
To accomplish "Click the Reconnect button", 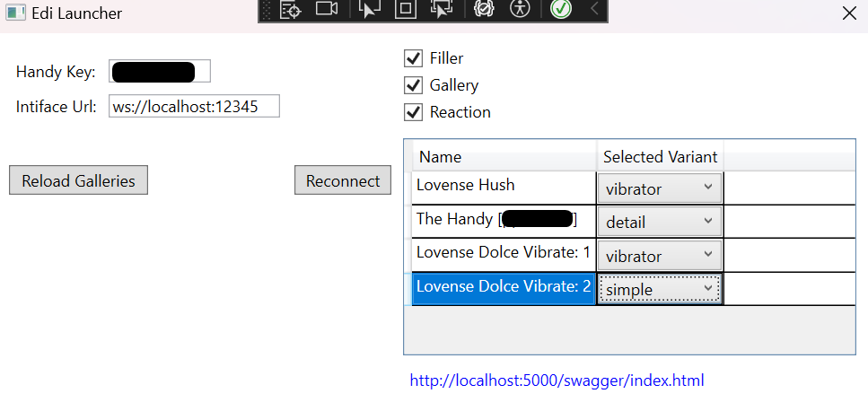I will 343,180.
